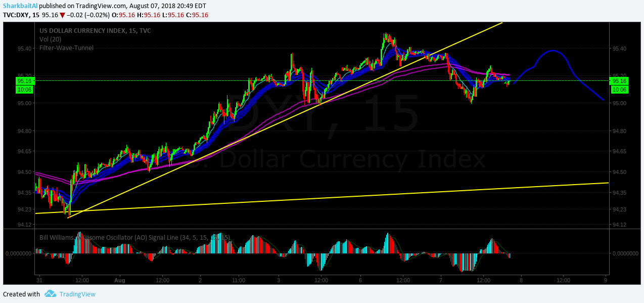Open the SharkbaitAl author profile link
Image resolution: width=644 pixels, height=303 pixels.
[x=20, y=6]
